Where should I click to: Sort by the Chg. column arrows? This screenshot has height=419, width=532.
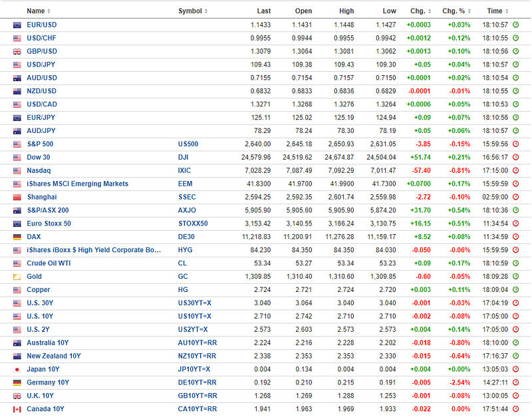[x=430, y=11]
